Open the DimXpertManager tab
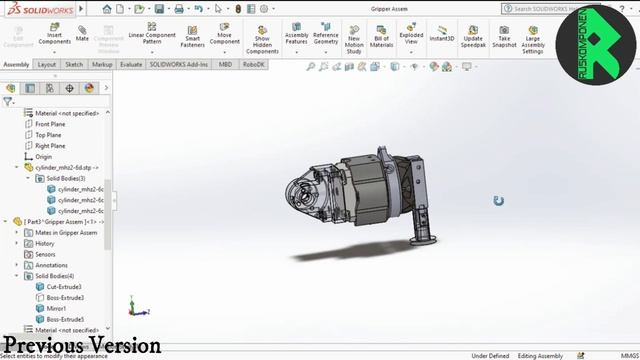Viewport: 640px width, 360px height. [69, 88]
